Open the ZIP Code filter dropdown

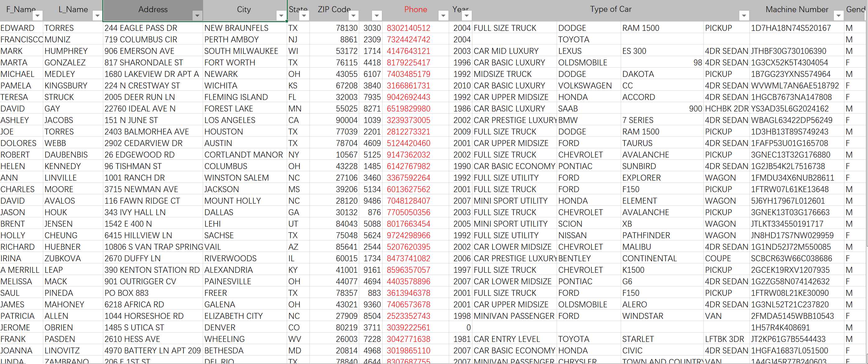[x=354, y=16]
